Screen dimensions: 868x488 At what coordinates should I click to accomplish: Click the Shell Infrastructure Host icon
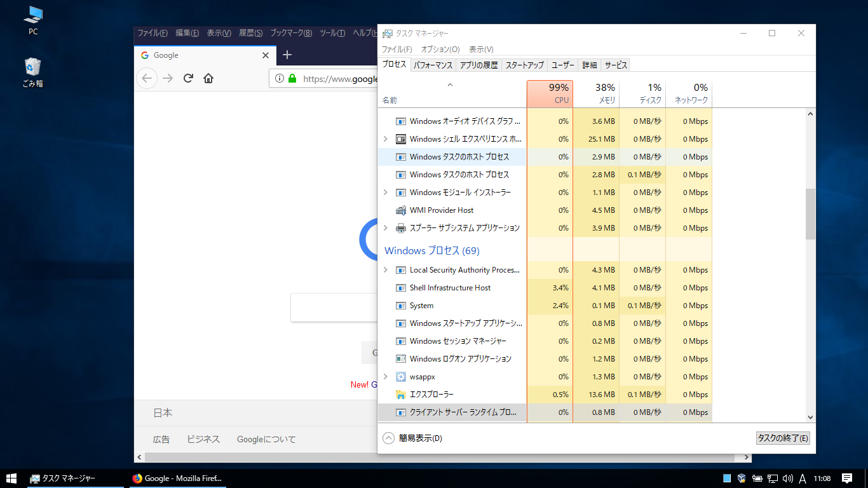401,288
